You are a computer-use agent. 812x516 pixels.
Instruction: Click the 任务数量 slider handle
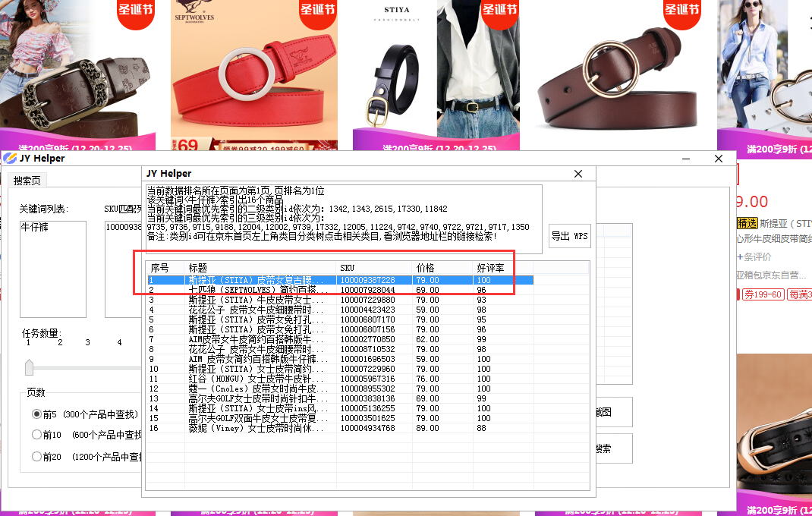point(29,367)
